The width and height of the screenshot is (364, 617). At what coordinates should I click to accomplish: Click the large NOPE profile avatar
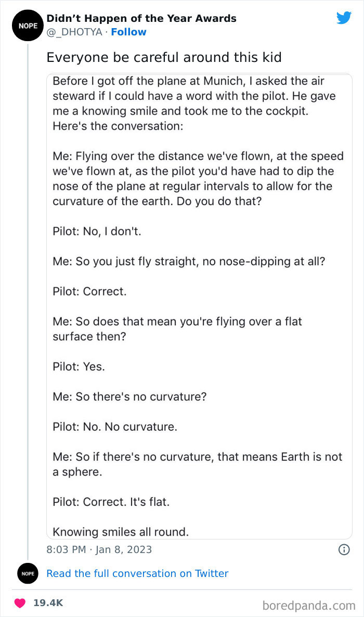[x=28, y=25]
